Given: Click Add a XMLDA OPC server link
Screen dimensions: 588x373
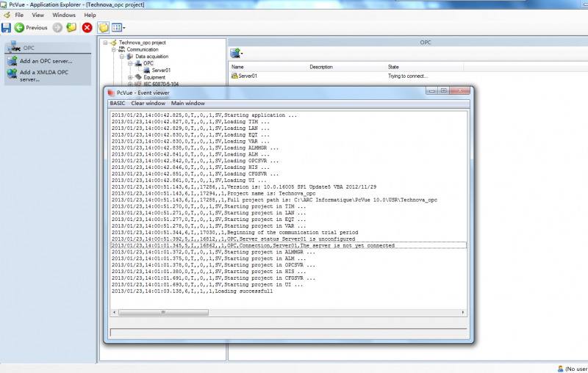Looking at the screenshot, I should 44,76.
